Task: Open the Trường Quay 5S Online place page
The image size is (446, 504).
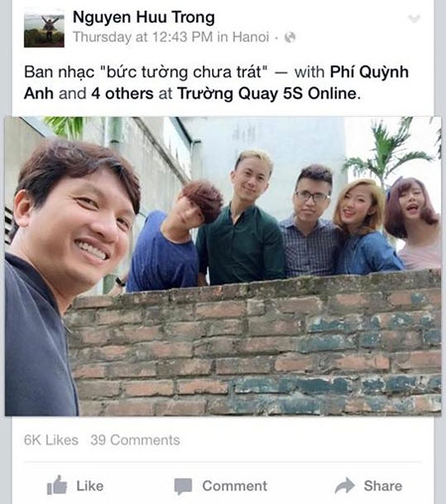Action: pos(267,94)
